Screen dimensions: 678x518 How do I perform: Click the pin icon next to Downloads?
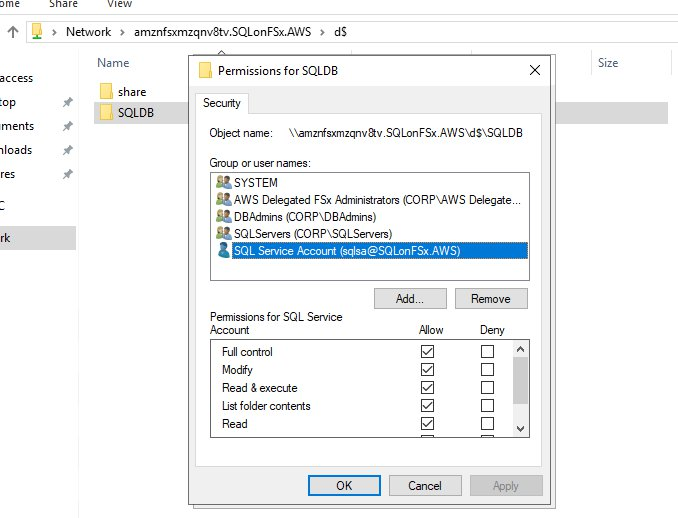click(67, 150)
